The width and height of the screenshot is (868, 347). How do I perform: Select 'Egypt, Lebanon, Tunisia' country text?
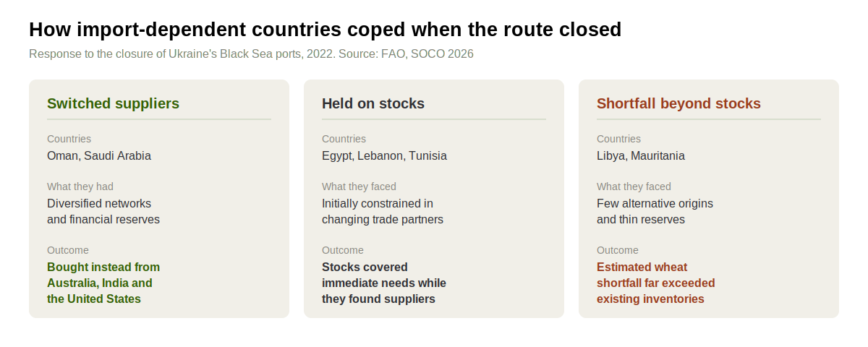pos(384,156)
